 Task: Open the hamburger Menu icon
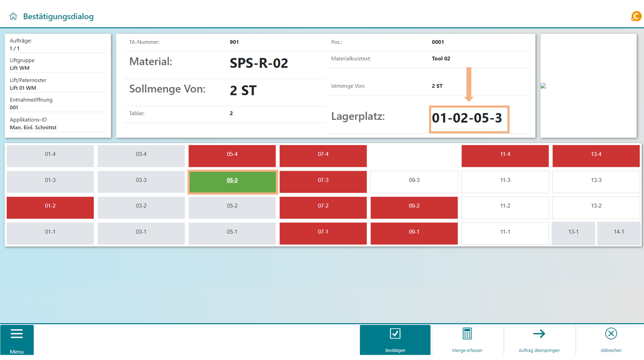pos(17,334)
